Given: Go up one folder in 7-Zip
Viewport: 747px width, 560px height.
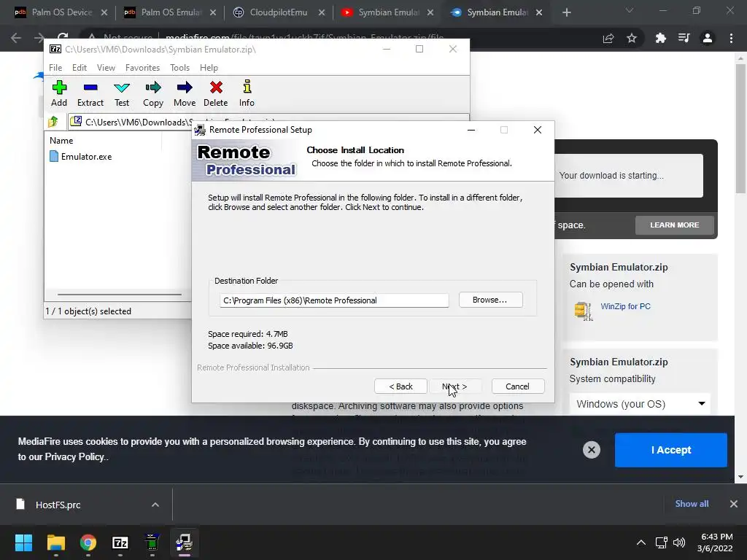Looking at the screenshot, I should click(x=53, y=122).
